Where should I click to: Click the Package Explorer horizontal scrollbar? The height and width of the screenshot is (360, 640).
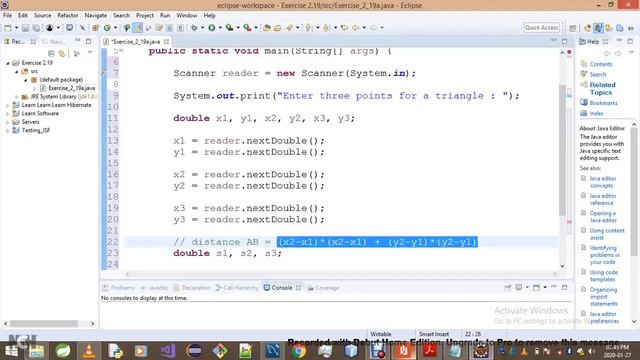[x=44, y=324]
